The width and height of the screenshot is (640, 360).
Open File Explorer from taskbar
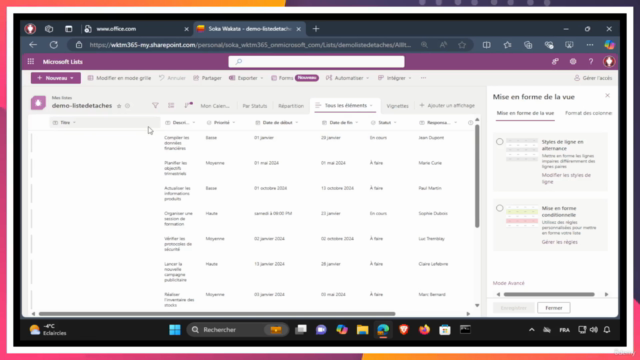362,330
